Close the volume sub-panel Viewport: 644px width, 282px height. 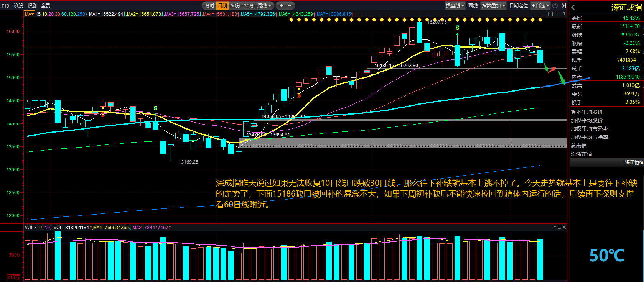coord(564,228)
